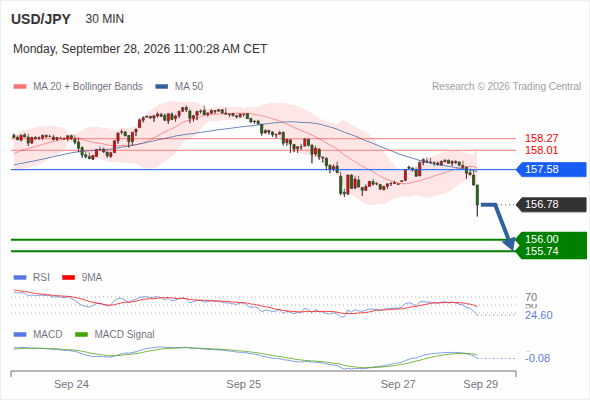
Task: Click the RSI value 24.60
Action: 539,315
